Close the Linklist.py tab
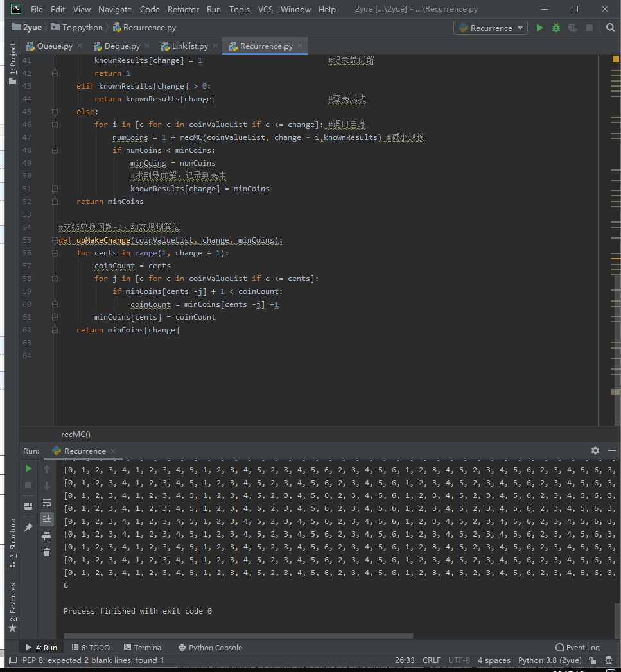The image size is (621, 672). pyautogui.click(x=215, y=46)
